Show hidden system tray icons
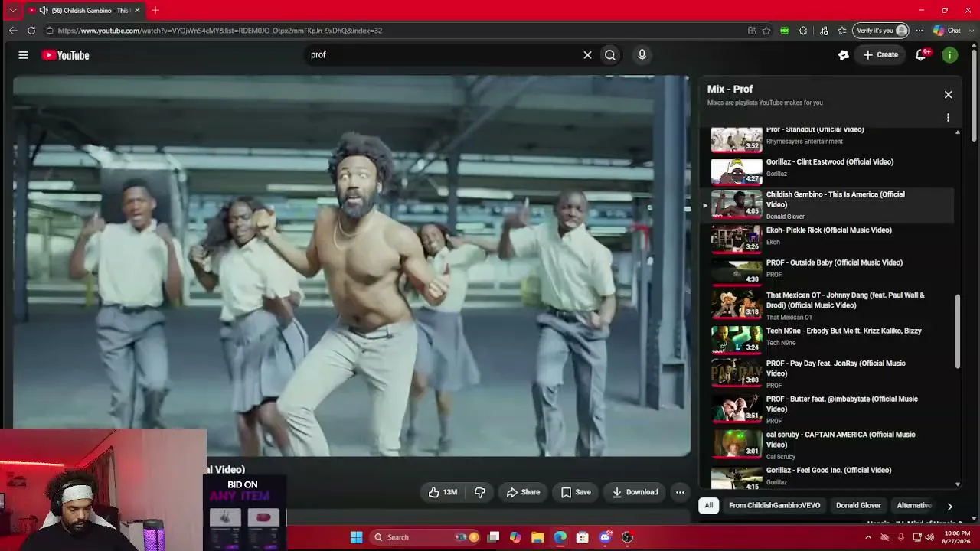 pos(868,537)
